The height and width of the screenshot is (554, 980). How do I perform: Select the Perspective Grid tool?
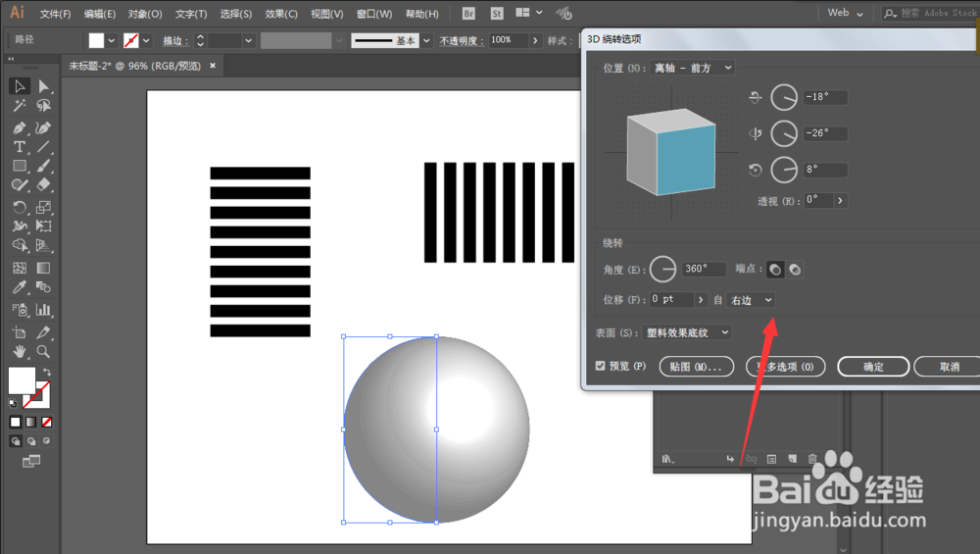[x=43, y=245]
